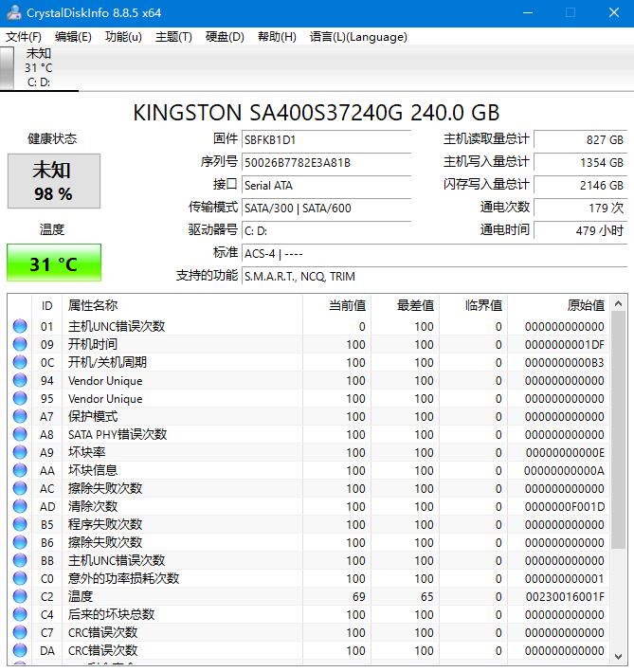
Task: Click the serial number field 50026B7782E3A81B
Action: [326, 163]
